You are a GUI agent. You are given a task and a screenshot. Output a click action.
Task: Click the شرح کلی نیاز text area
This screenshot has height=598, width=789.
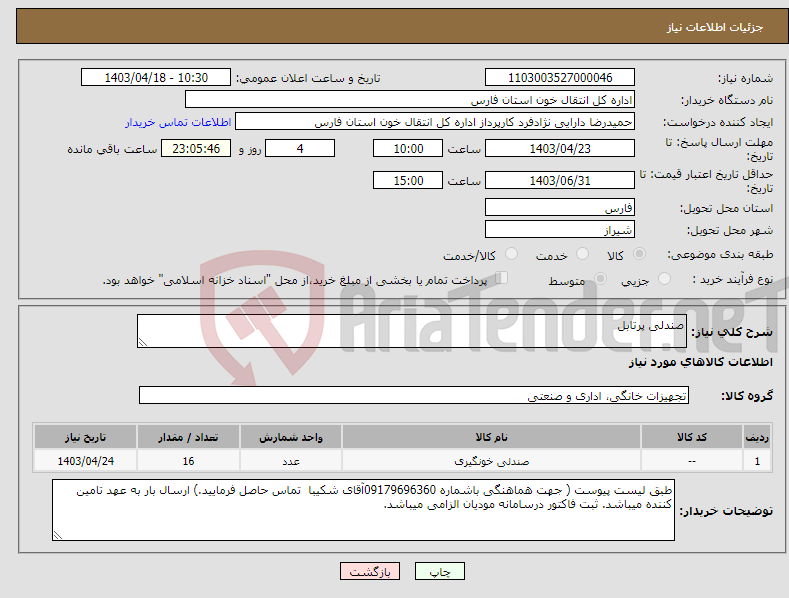point(412,331)
